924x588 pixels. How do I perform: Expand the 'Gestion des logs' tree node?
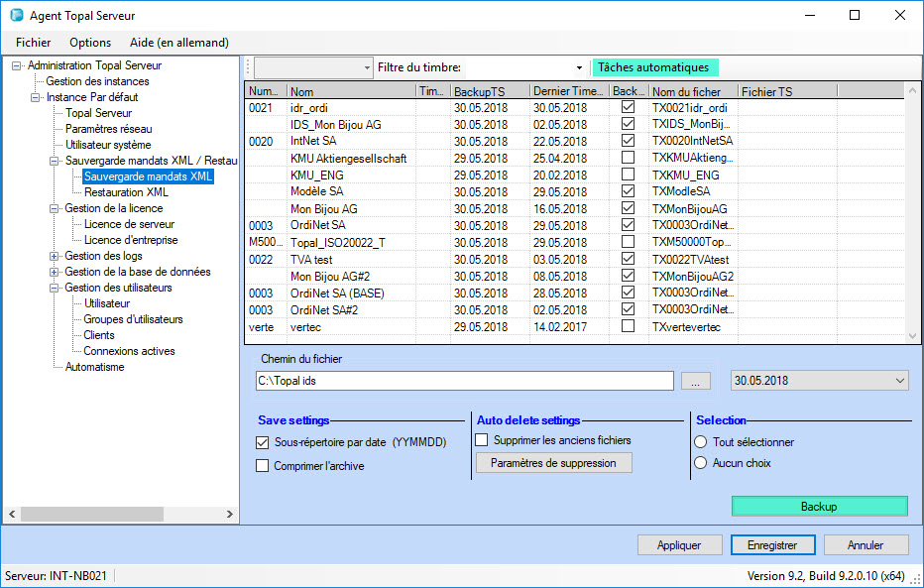(55, 256)
